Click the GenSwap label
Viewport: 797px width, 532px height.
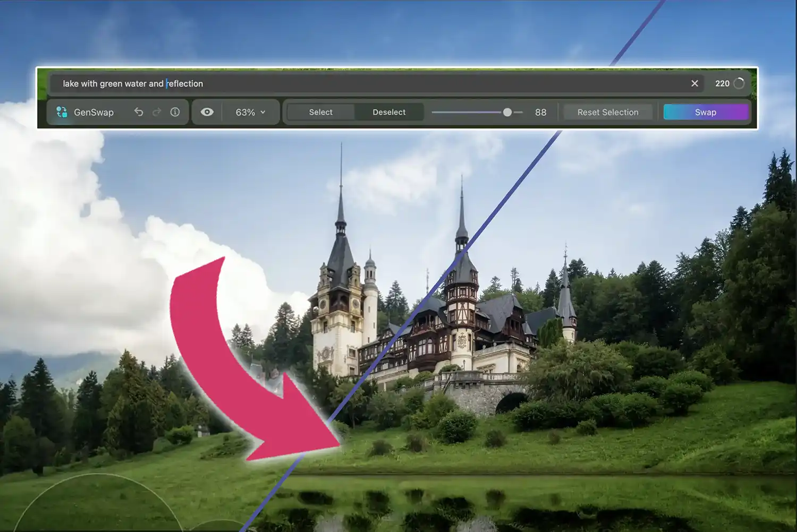(x=94, y=112)
